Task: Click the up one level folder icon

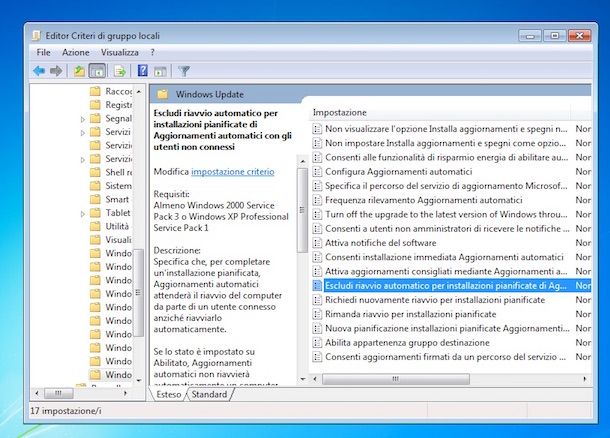Action: pos(79,71)
